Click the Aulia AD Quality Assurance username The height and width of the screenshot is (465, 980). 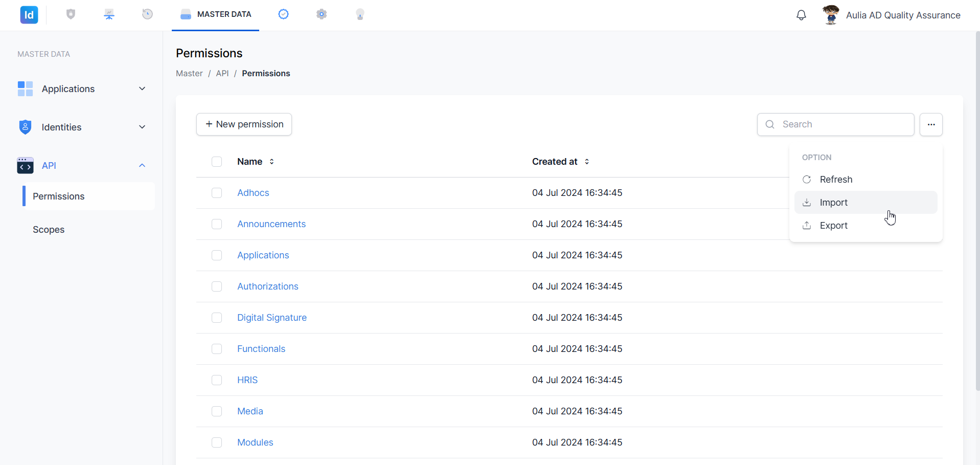(903, 15)
